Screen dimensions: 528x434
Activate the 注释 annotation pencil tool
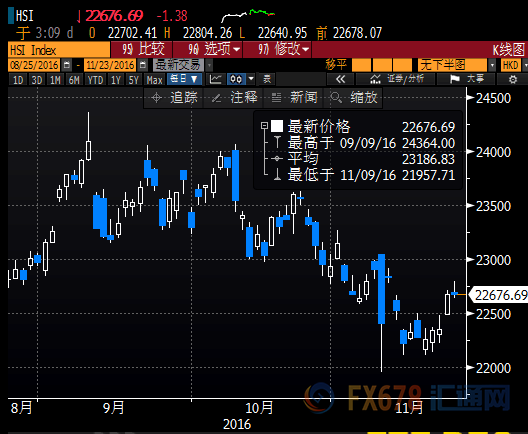(x=234, y=98)
